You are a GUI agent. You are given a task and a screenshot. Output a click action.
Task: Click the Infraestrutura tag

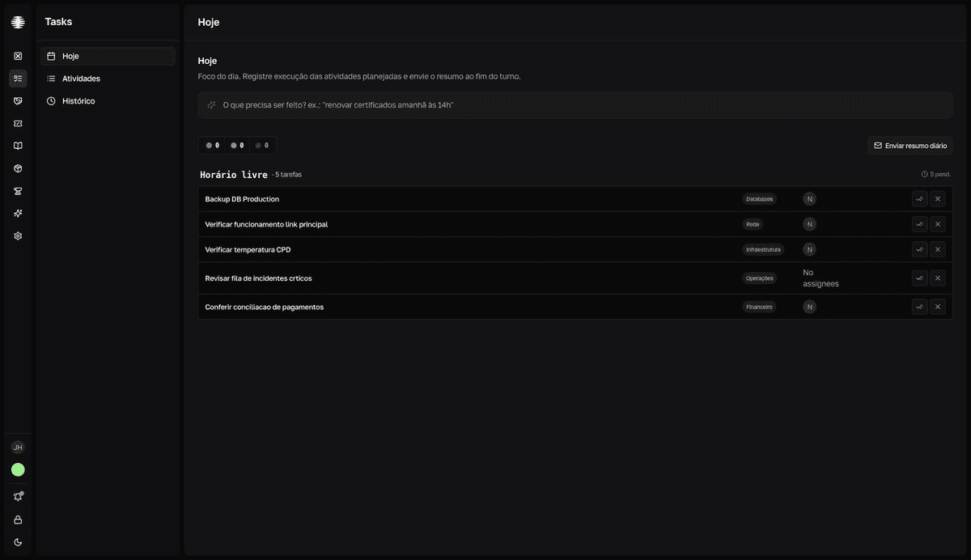tap(763, 249)
